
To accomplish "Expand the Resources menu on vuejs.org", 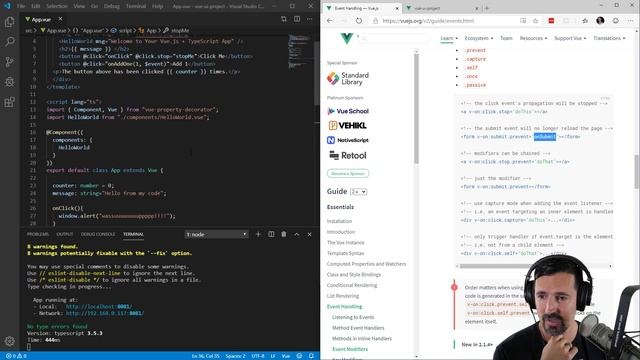I will (533, 38).
